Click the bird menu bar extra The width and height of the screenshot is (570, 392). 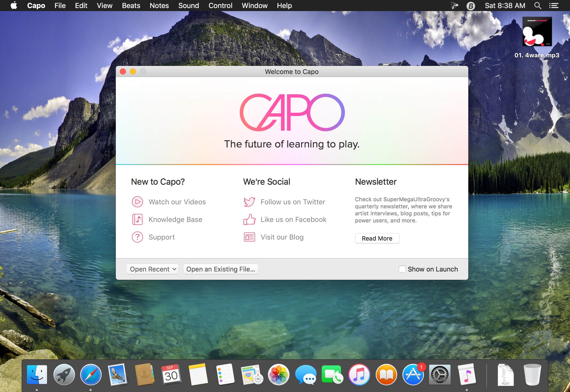click(454, 6)
